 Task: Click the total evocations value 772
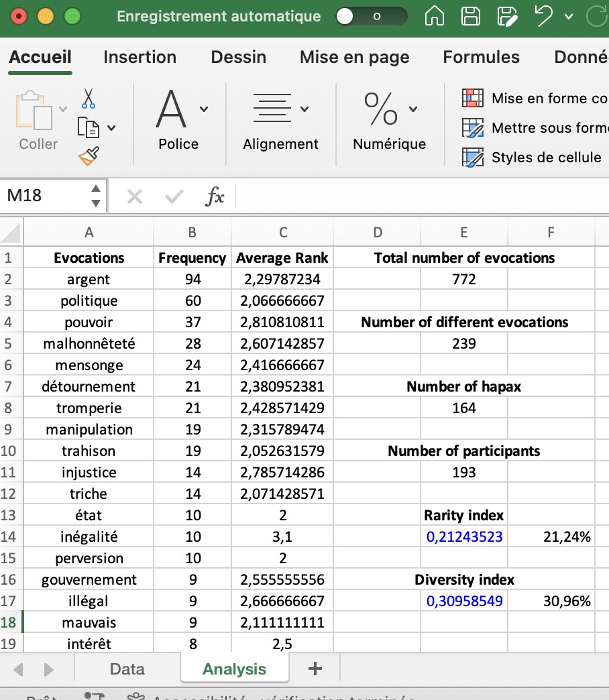(x=464, y=280)
